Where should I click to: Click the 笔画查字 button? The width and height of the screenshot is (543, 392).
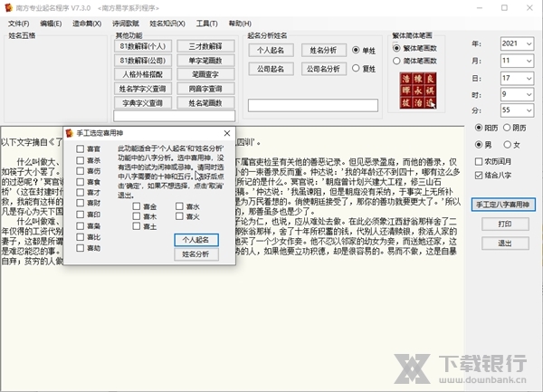[x=205, y=74]
